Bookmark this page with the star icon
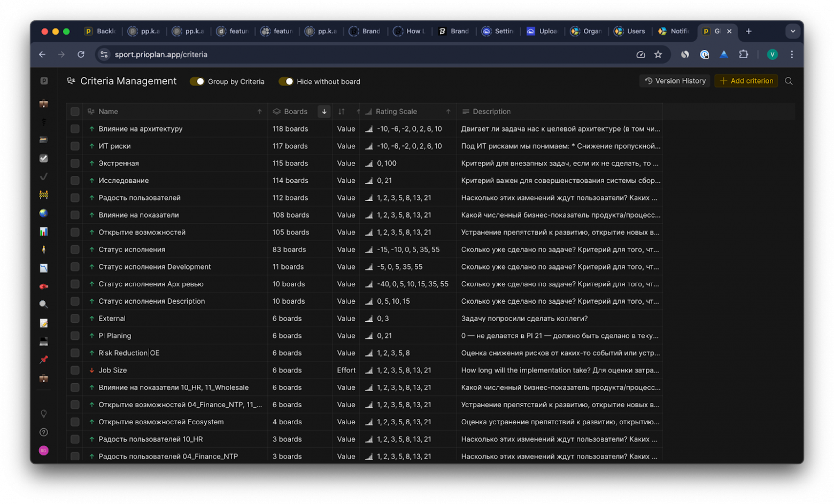834x504 pixels. [658, 55]
